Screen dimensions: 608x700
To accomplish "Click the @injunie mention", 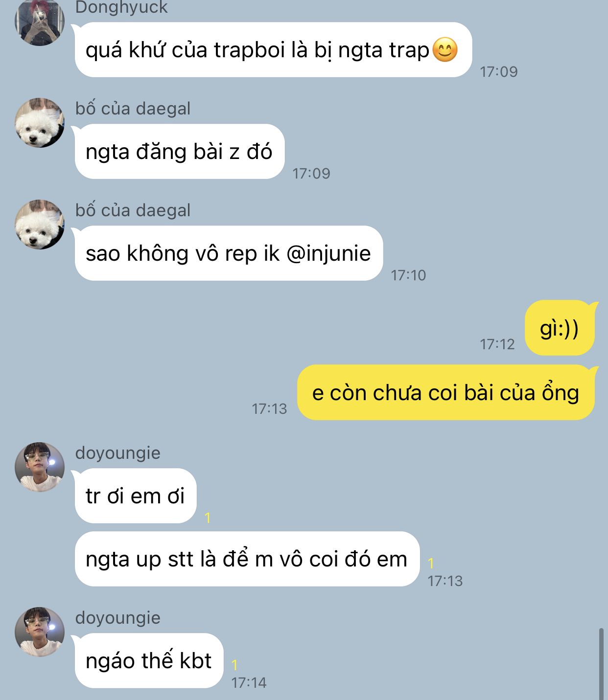I will pos(328,253).
